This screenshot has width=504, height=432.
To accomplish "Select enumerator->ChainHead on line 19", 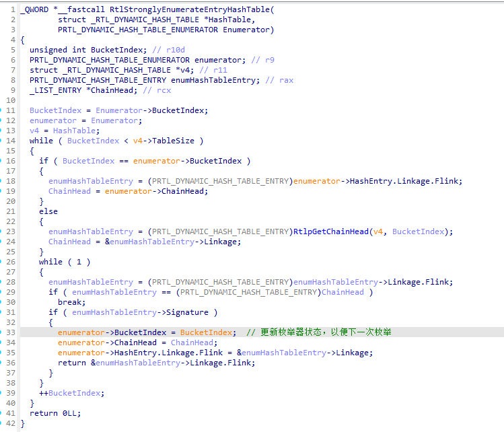I will pos(154,191).
